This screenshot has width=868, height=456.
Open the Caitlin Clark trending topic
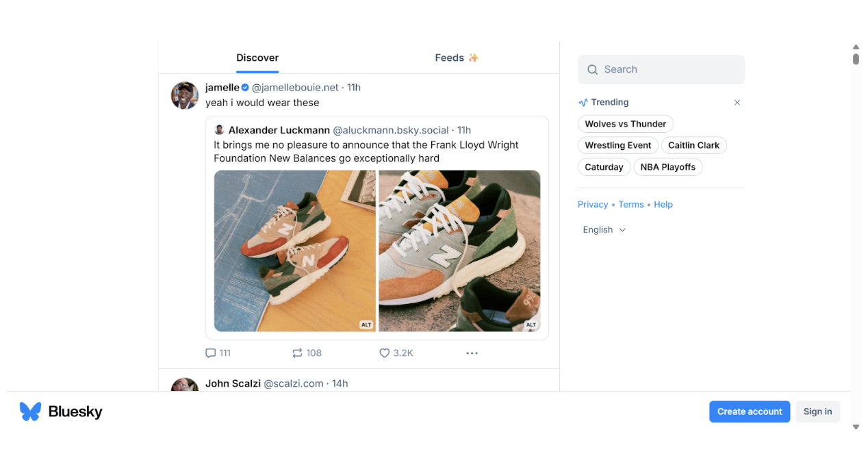(x=693, y=145)
